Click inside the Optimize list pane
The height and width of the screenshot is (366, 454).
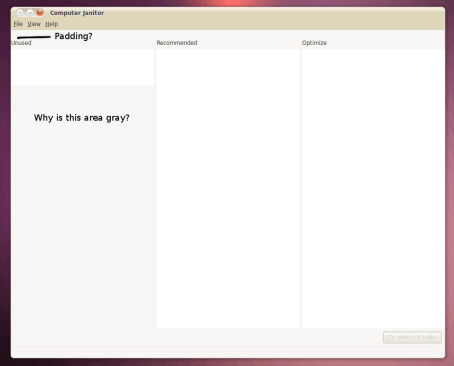(373, 188)
